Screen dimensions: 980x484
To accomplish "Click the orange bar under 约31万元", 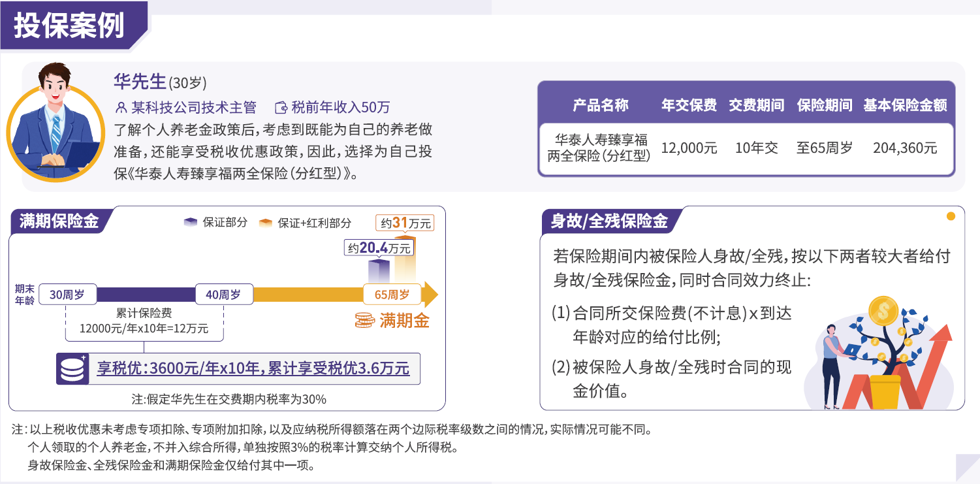I will click(405, 258).
